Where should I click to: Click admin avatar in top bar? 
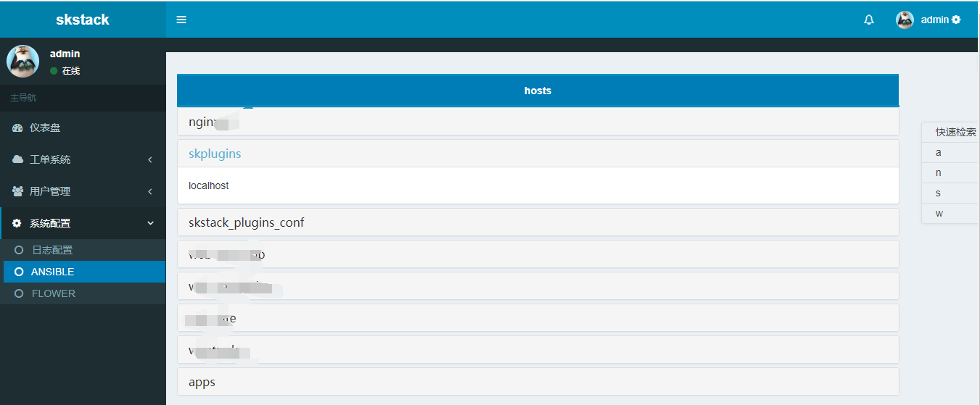click(905, 20)
